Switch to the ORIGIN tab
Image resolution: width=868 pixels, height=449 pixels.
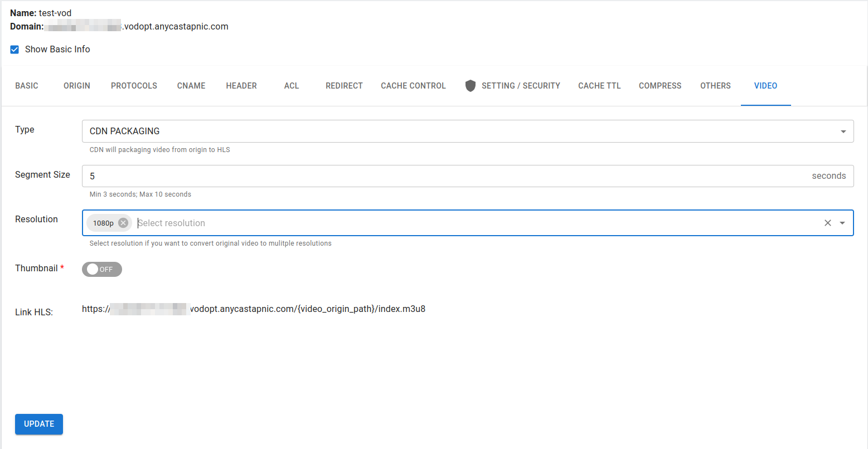(77, 86)
